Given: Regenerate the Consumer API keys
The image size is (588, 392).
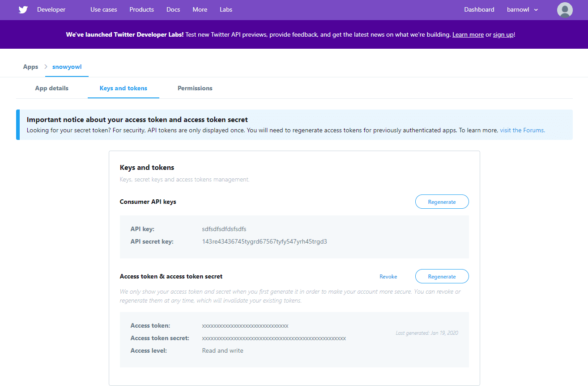Looking at the screenshot, I should 442,202.
